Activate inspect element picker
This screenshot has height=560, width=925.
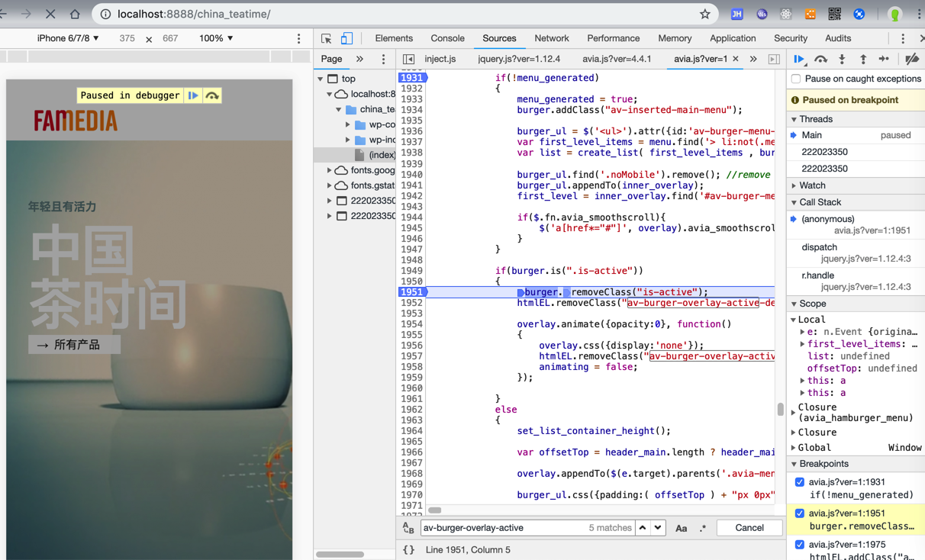327,38
